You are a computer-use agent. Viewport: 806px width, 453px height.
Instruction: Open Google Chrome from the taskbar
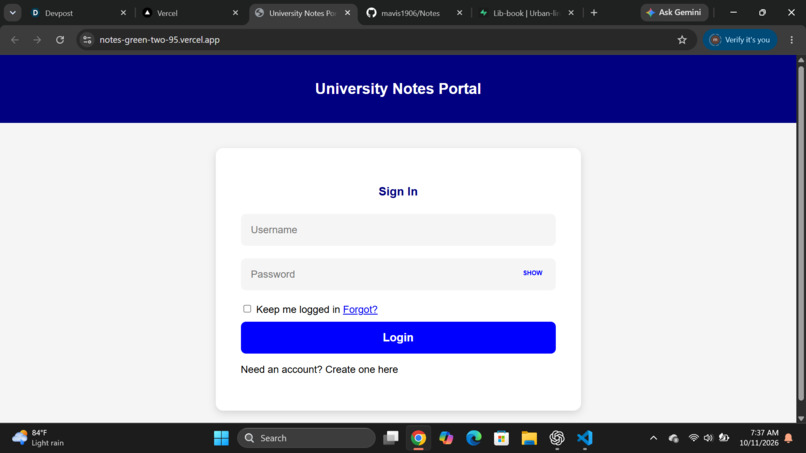pos(418,438)
